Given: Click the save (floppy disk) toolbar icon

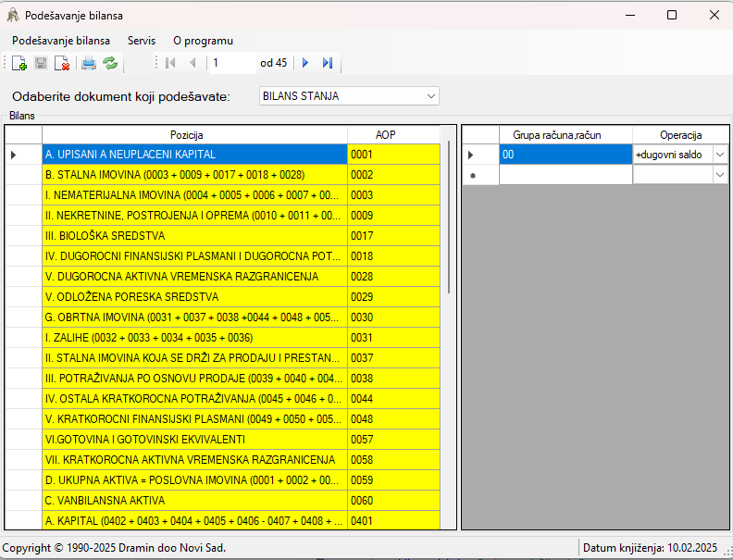Looking at the screenshot, I should pos(41,63).
